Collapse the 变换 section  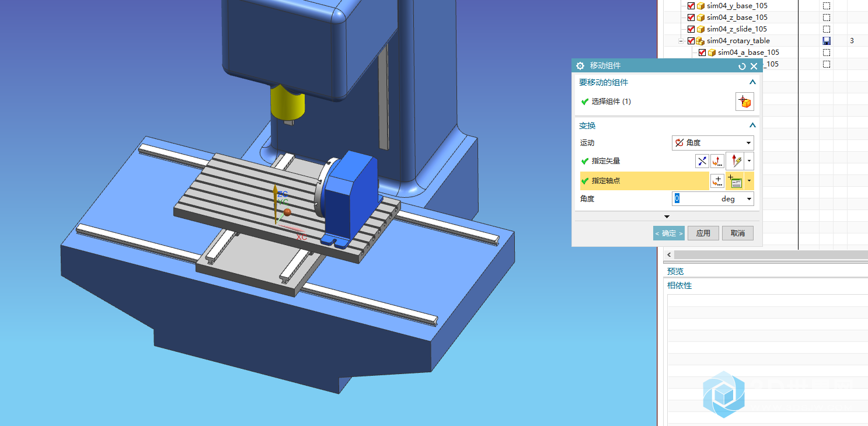coord(752,125)
